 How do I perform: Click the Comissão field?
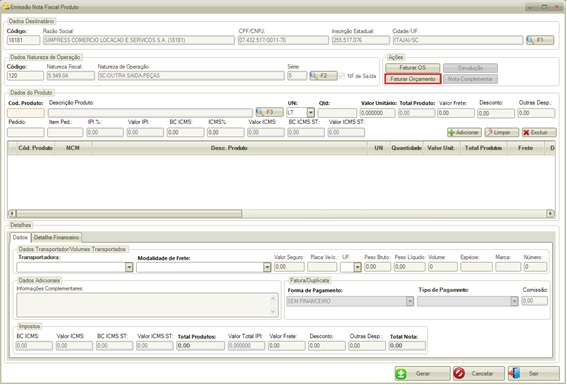[534, 301]
